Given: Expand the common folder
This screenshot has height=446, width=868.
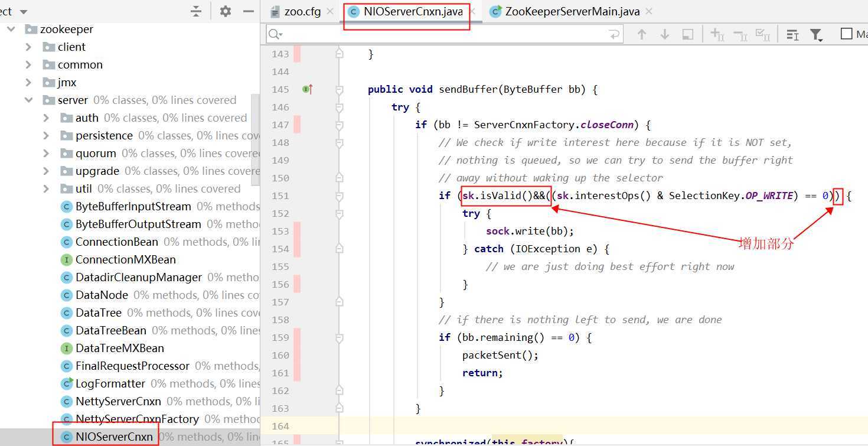Looking at the screenshot, I should pos(28,64).
